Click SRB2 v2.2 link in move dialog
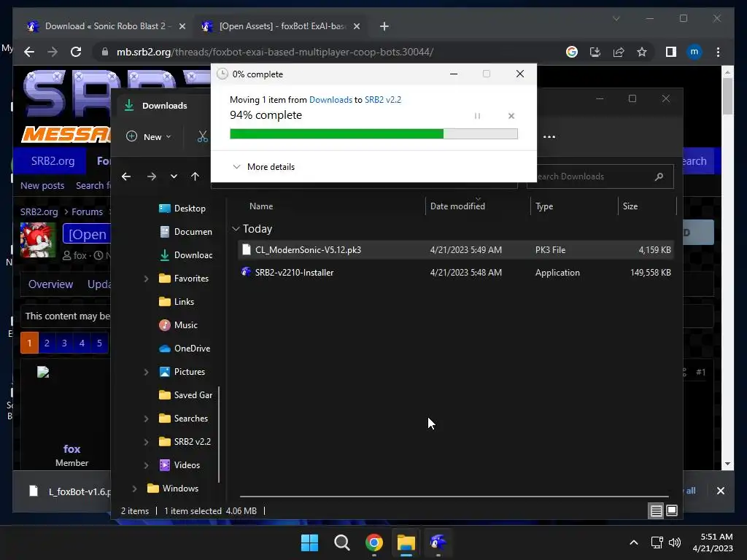This screenshot has width=747, height=560. (383, 99)
